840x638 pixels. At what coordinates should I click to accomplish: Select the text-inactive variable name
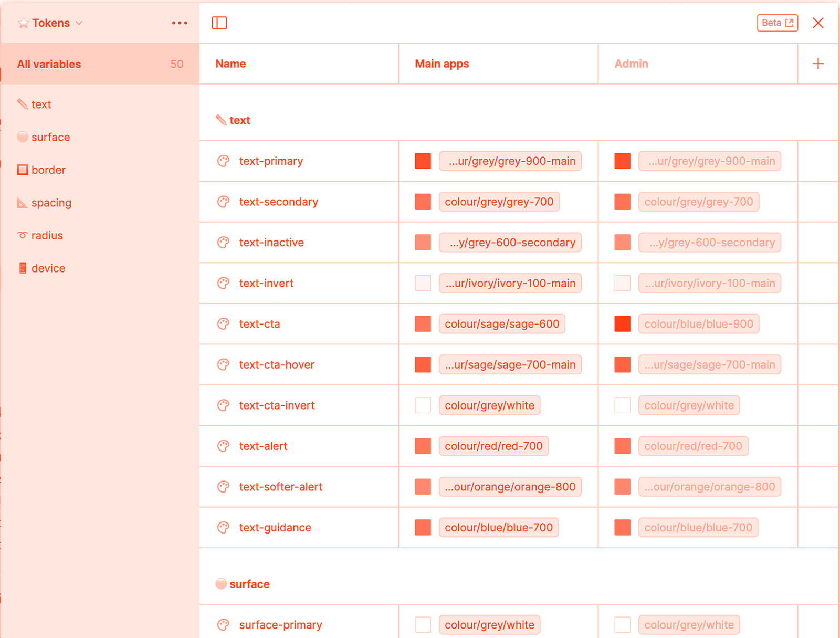(271, 243)
